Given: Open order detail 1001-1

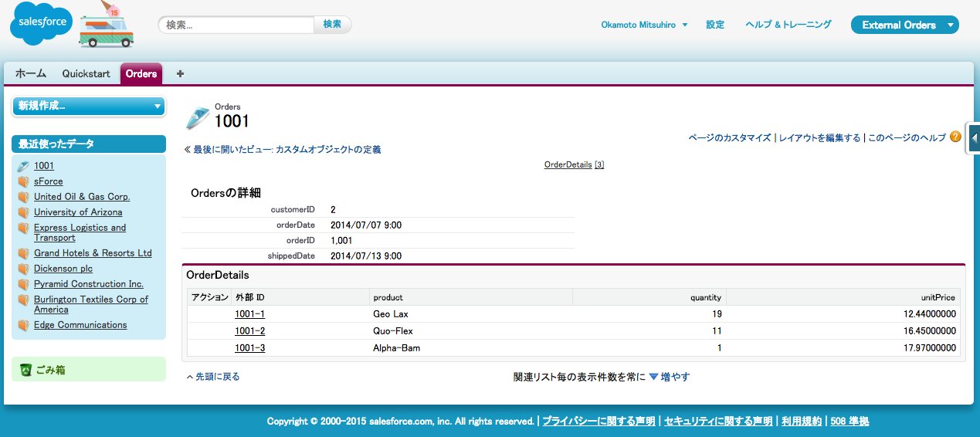Looking at the screenshot, I should (250, 314).
